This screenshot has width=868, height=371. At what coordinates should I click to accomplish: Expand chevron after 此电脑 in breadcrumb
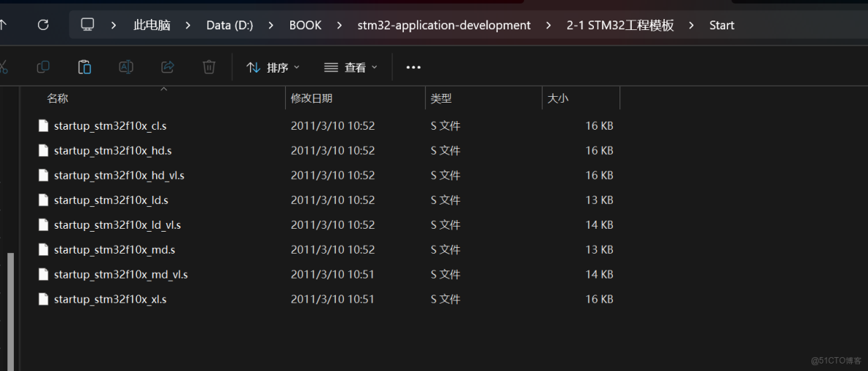coord(188,25)
